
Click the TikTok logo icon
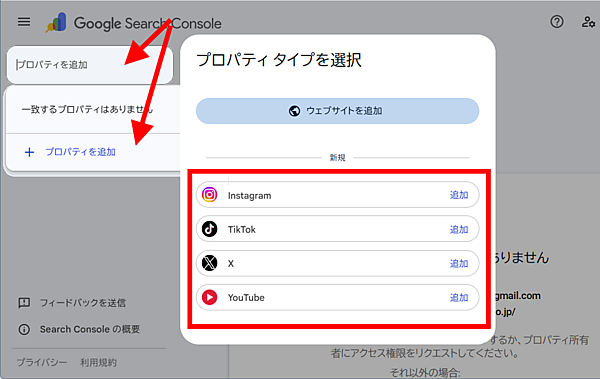(x=209, y=229)
